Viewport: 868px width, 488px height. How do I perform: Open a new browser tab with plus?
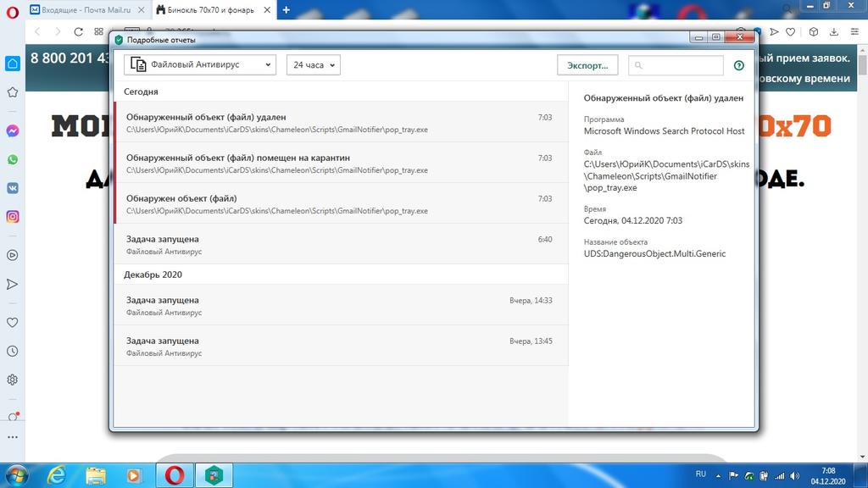tap(286, 10)
